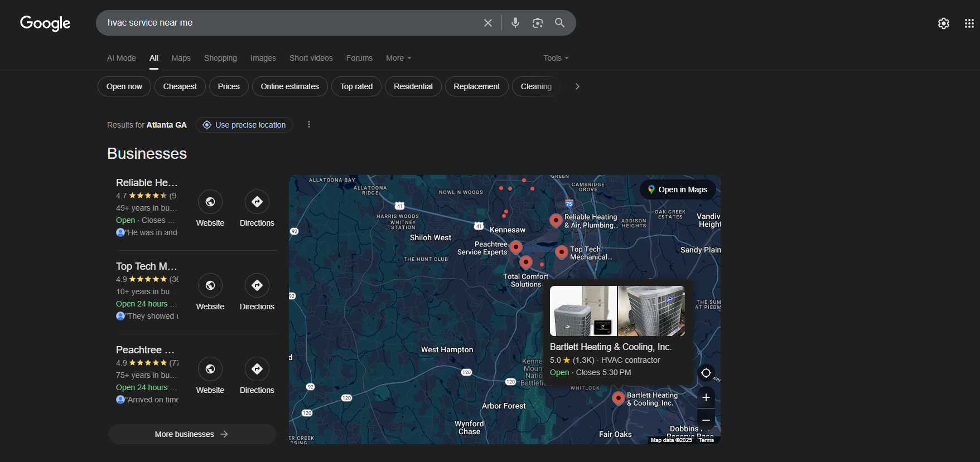The height and width of the screenshot is (462, 980).
Task: View Bartlett outdoor condenser photo
Action: 651,311
